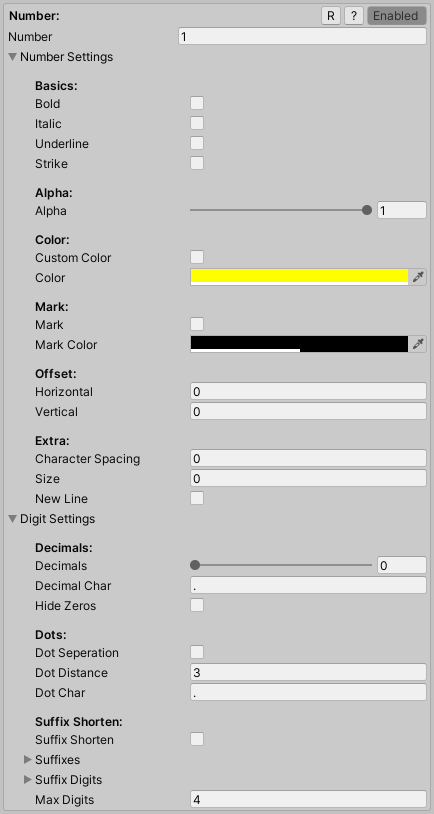434x814 pixels.
Task: Click the Color eyedropper icon
Action: click(418, 278)
